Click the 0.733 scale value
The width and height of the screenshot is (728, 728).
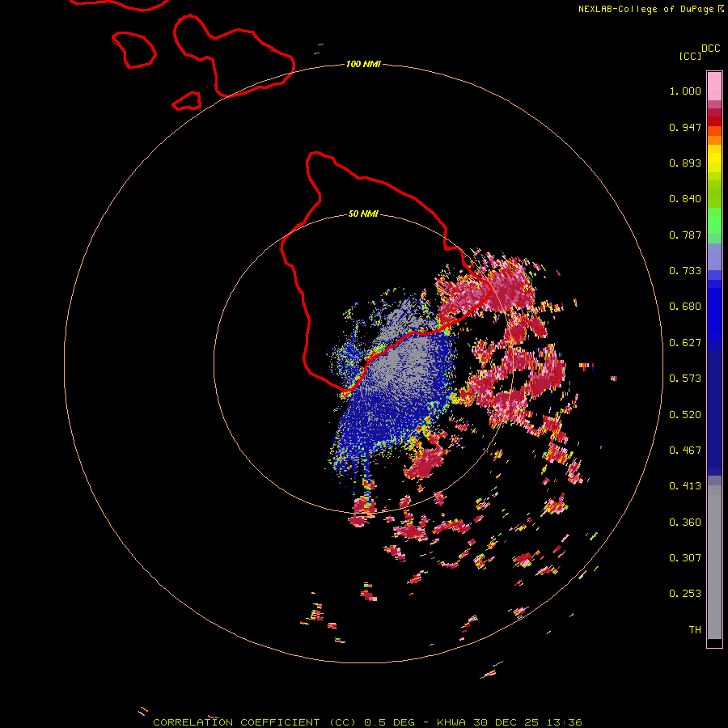pyautogui.click(x=685, y=271)
